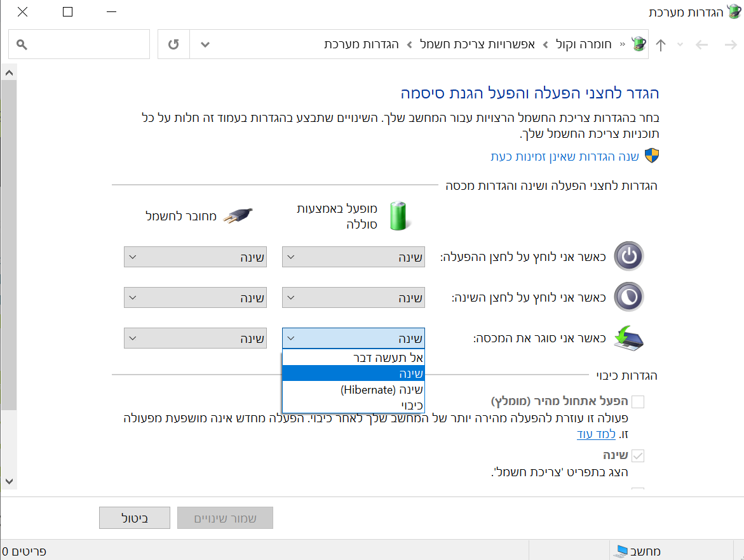Click the search input field
744x560 pixels.
pyautogui.click(x=79, y=44)
